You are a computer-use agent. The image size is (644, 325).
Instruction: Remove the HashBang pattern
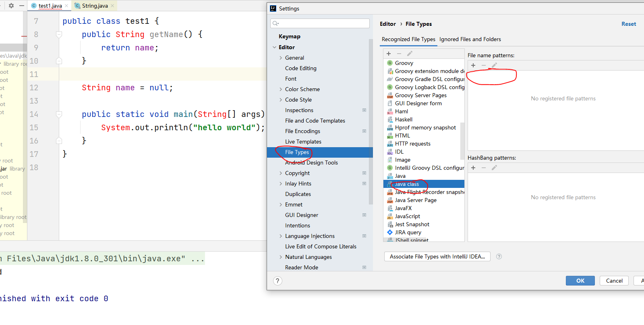tap(484, 168)
